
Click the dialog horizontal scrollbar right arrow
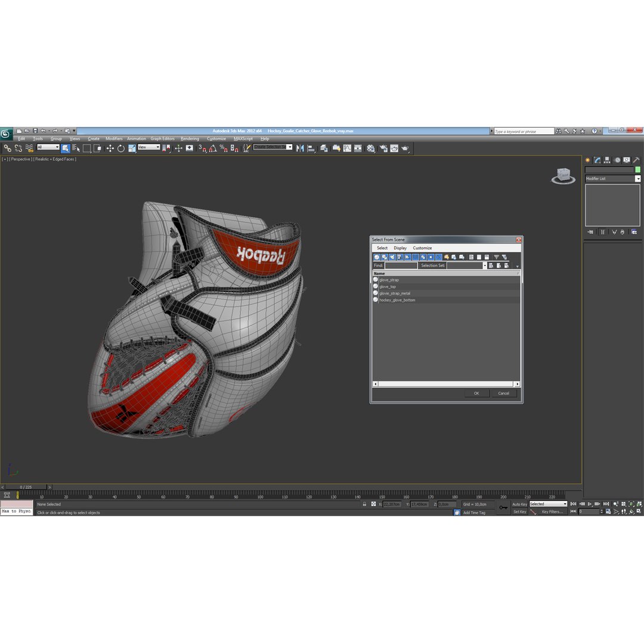pos(516,384)
